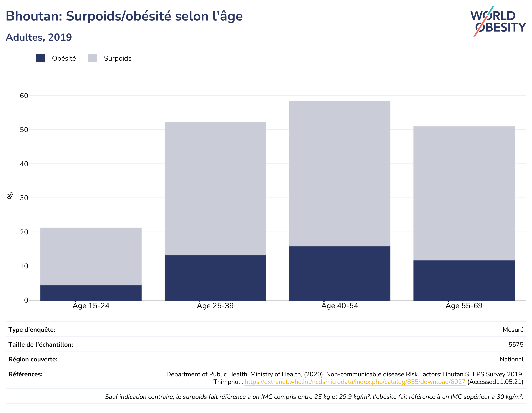The image size is (532, 413).
Task: Select the overweight bar for Âge 40-54
Action: (x=340, y=174)
